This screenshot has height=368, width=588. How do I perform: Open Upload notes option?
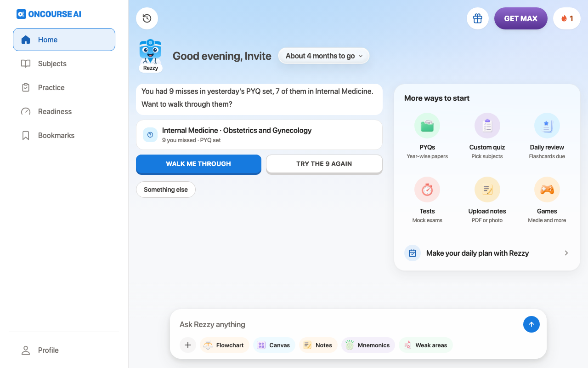pos(487,201)
